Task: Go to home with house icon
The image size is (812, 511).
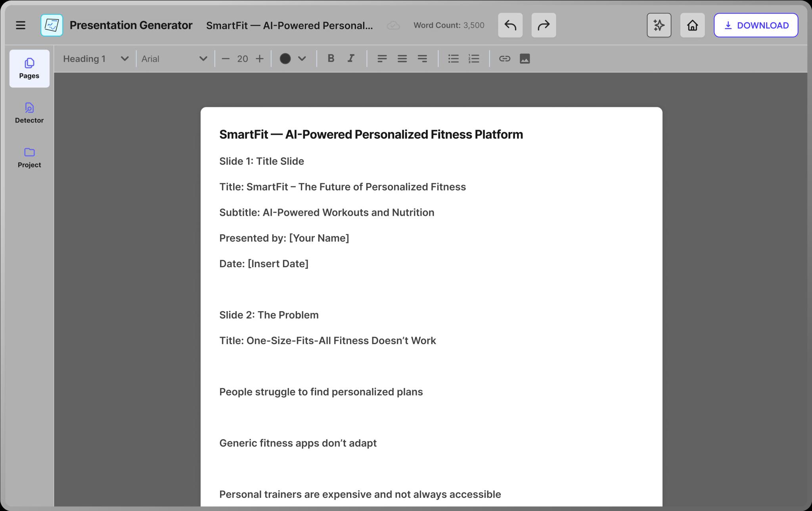Action: pyautogui.click(x=692, y=25)
